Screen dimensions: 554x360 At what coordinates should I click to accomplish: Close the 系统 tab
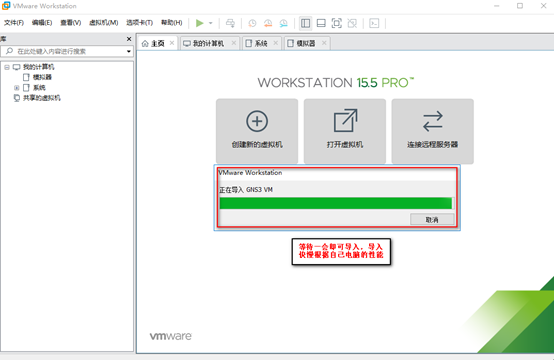coord(276,43)
